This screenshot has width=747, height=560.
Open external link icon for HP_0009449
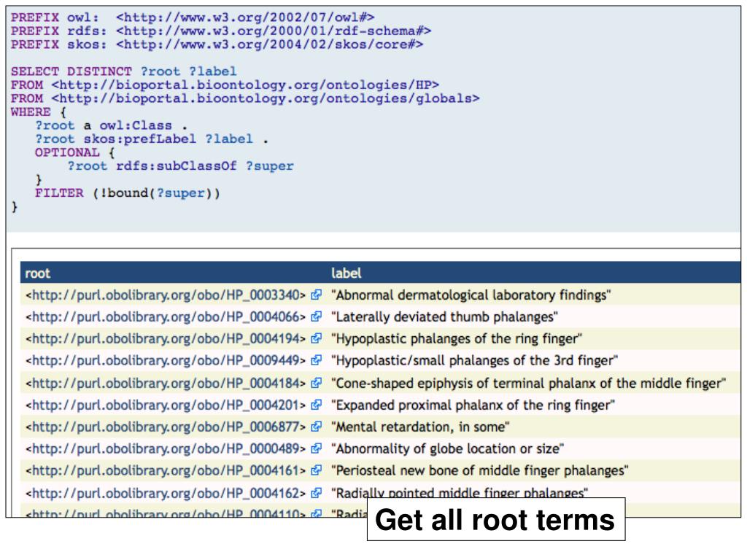coord(316,360)
